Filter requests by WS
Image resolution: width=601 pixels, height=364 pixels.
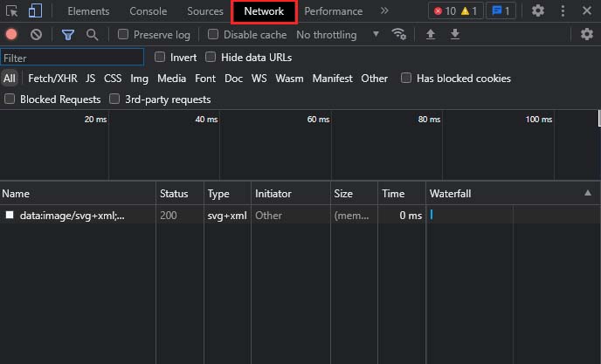259,79
